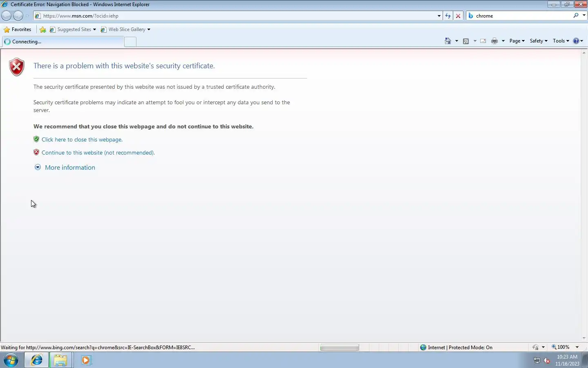Click the green shield icon beside close link

tap(36, 139)
